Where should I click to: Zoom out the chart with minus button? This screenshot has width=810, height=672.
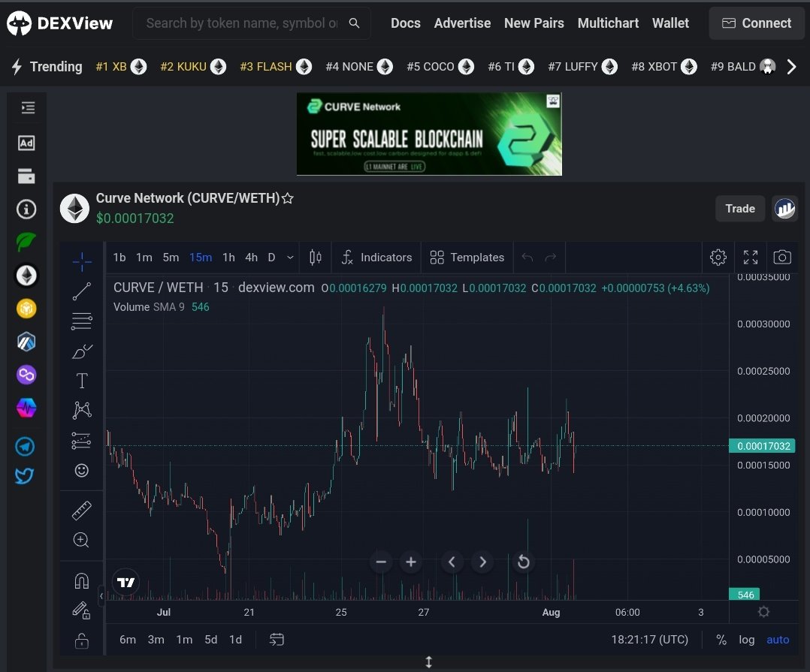(381, 562)
